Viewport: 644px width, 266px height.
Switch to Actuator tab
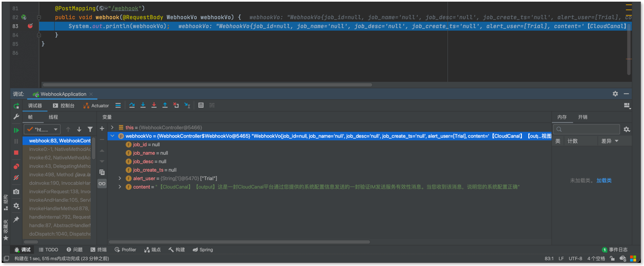[96, 106]
